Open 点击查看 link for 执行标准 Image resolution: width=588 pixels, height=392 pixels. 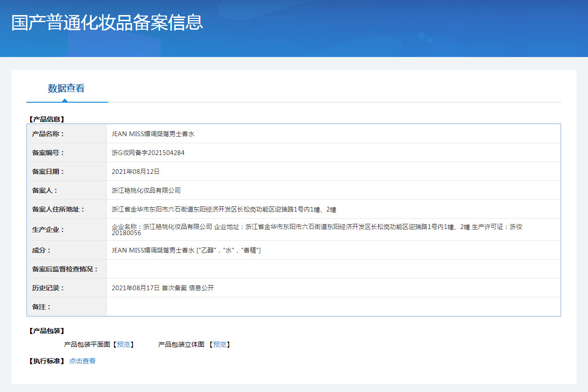click(x=82, y=361)
